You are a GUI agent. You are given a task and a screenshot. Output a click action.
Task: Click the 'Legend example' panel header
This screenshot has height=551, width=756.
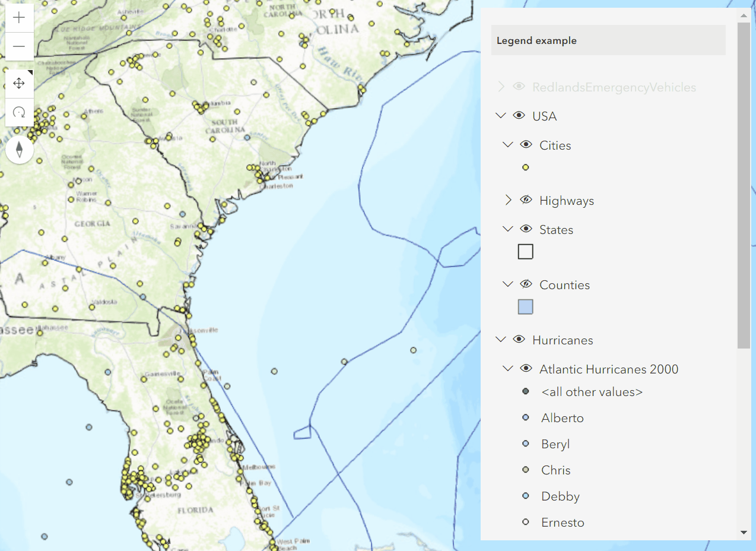pos(608,40)
